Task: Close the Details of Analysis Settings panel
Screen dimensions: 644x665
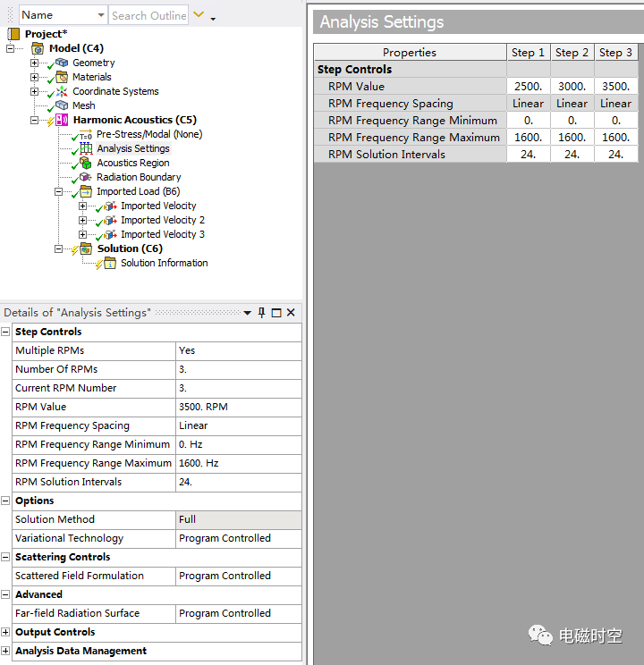Action: (x=291, y=313)
